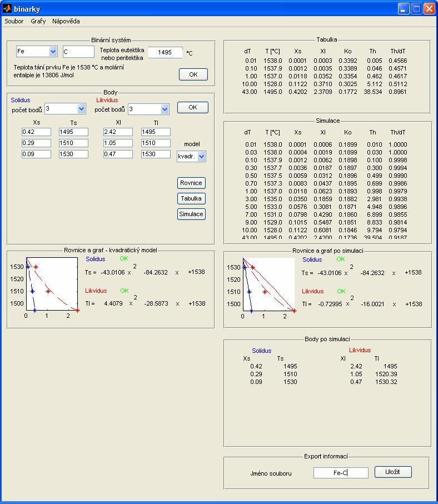Screen dimensions: 438x504
Task: Click the Xl field with value 1.05
Action: [x=118, y=143]
